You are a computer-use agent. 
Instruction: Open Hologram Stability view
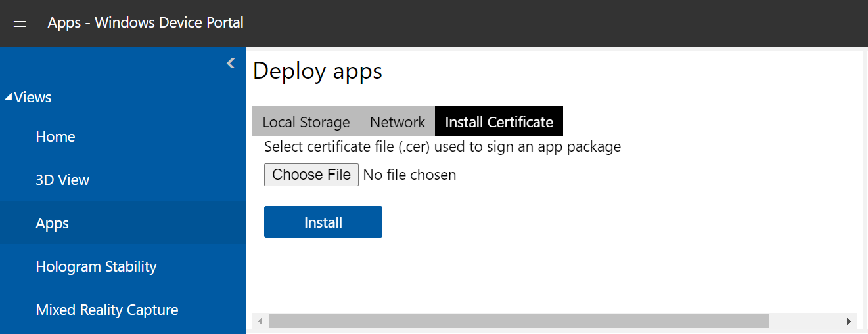point(123,266)
